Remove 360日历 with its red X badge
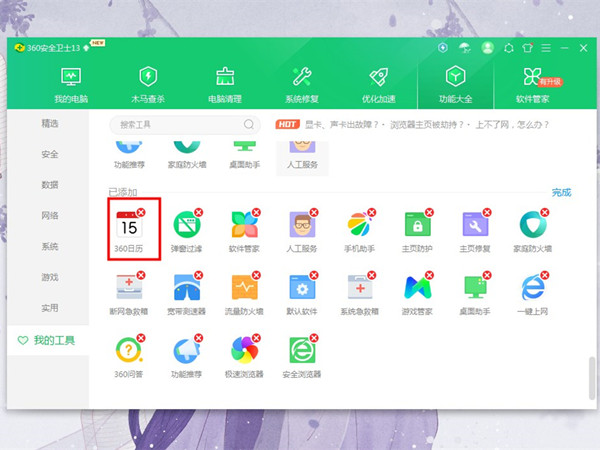Screen dimensions: 600x450 (141, 212)
